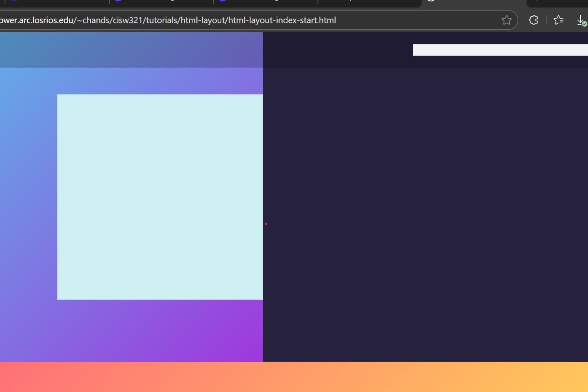Switch to second tab with purple favicon
This screenshot has width=588, height=392.
[x=162, y=2]
